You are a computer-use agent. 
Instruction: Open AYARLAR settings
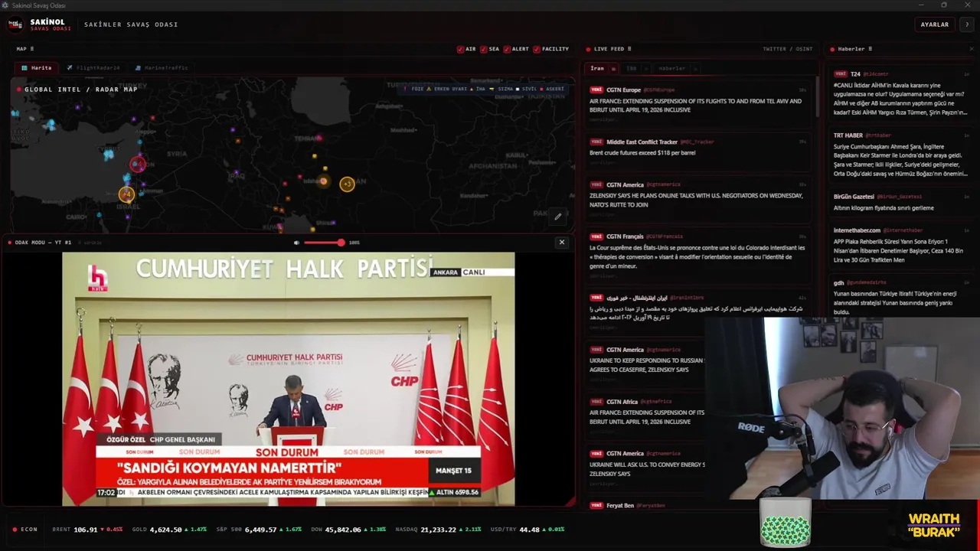pyautogui.click(x=934, y=24)
